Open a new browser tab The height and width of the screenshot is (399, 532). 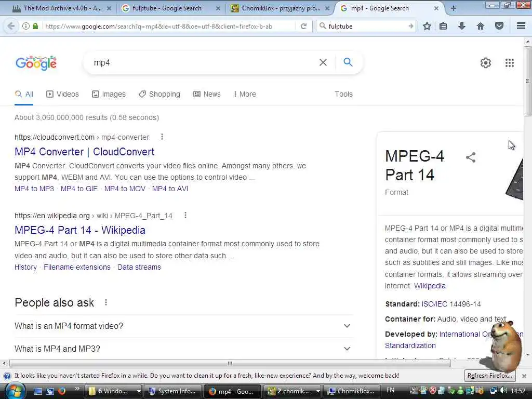[453, 8]
